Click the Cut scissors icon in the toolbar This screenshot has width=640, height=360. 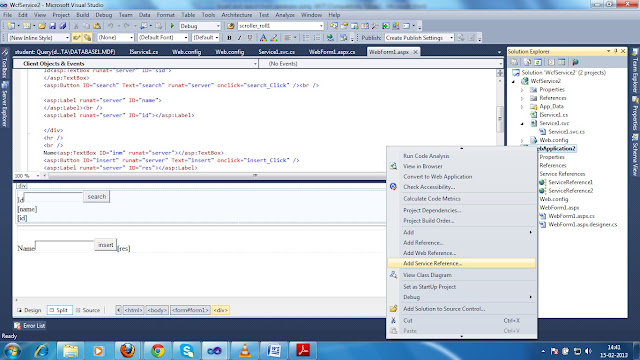(x=76, y=26)
